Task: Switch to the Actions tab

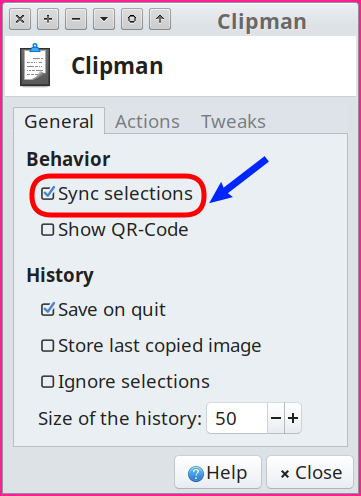Action: point(147,121)
